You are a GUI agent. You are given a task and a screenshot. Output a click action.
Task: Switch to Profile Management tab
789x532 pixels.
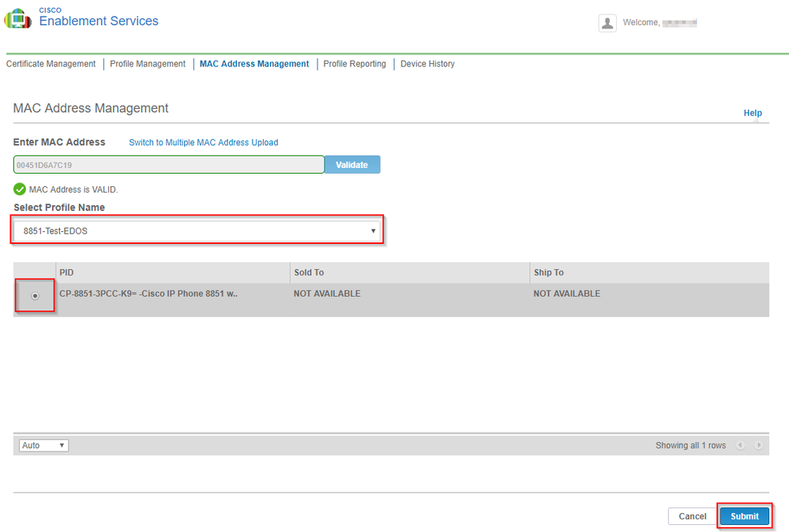click(148, 64)
